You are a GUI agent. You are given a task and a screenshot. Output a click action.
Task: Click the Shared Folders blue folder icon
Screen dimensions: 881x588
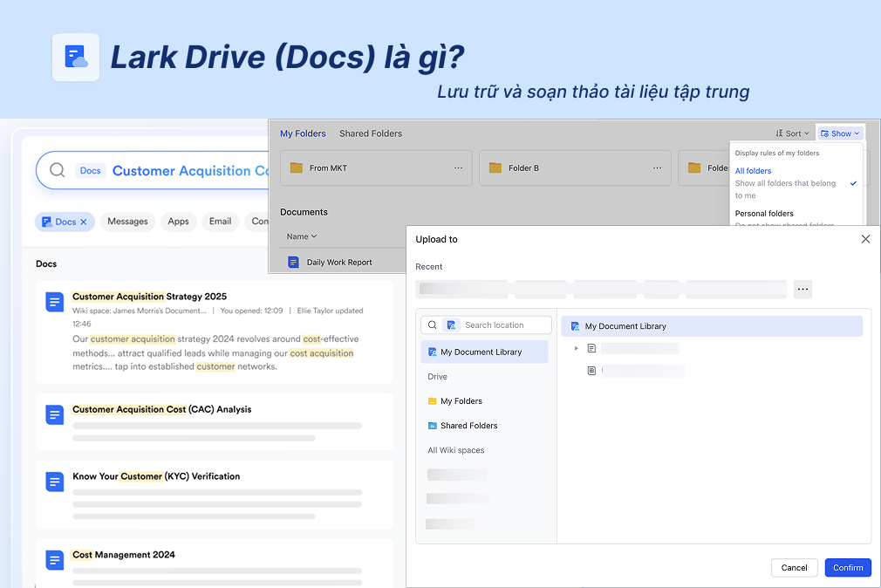coord(431,426)
